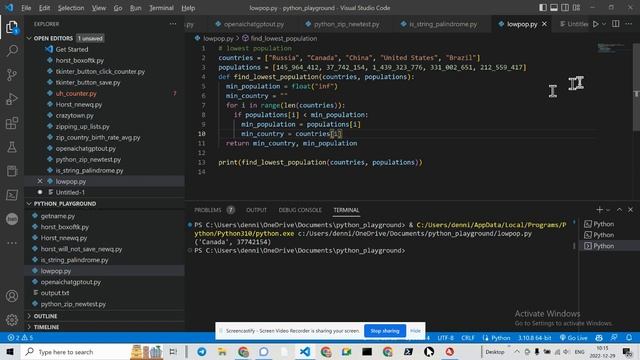Open the run button dropdown arrow

click(604, 24)
